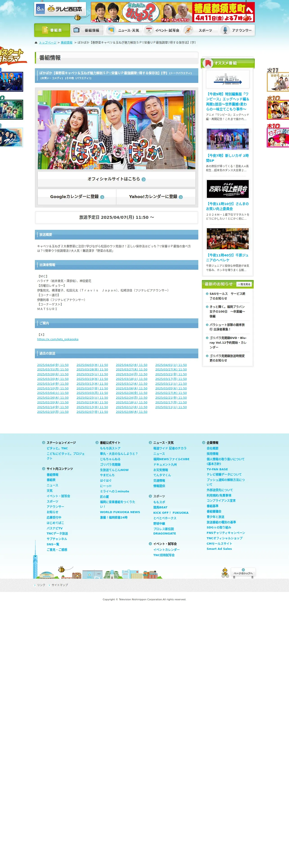This screenshot has height=868, width=289.
Task: Click circle icon beside 企業情報 heading
Action: pos(203,443)
